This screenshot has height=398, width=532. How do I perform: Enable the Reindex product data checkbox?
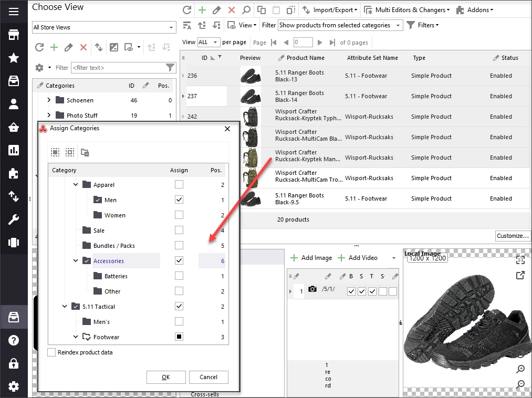pos(51,352)
